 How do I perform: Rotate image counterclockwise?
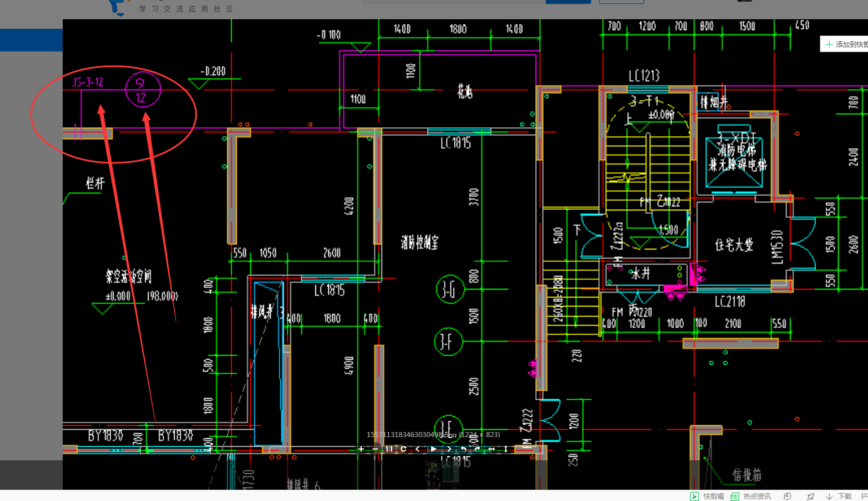[x=463, y=449]
